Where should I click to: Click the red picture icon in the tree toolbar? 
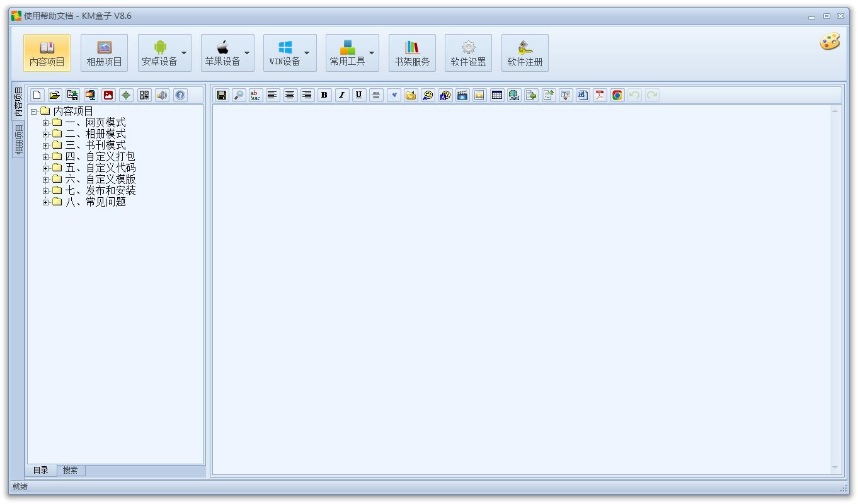[x=108, y=95]
